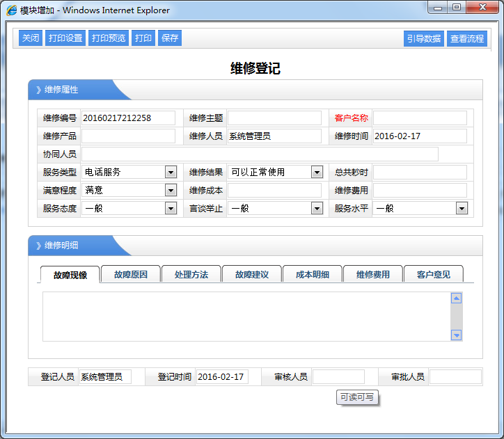Image resolution: width=504 pixels, height=439 pixels.
Task: Open 打印设置 print settings
Action: click(x=65, y=38)
